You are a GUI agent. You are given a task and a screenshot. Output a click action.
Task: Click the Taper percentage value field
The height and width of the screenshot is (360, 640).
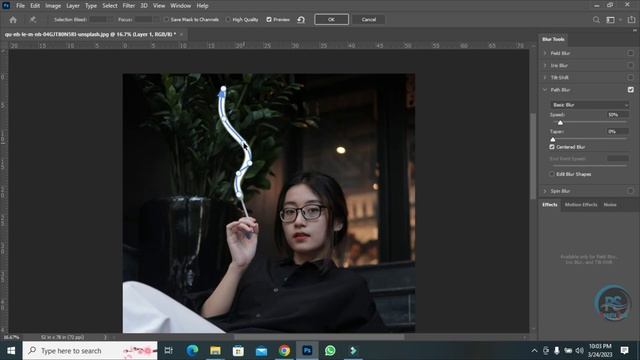pos(618,131)
